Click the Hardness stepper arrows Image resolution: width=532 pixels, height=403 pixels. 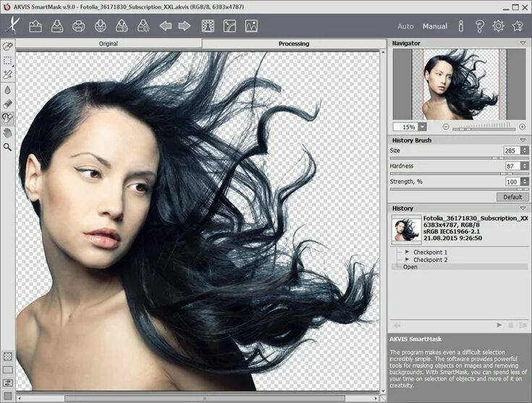tap(525, 166)
